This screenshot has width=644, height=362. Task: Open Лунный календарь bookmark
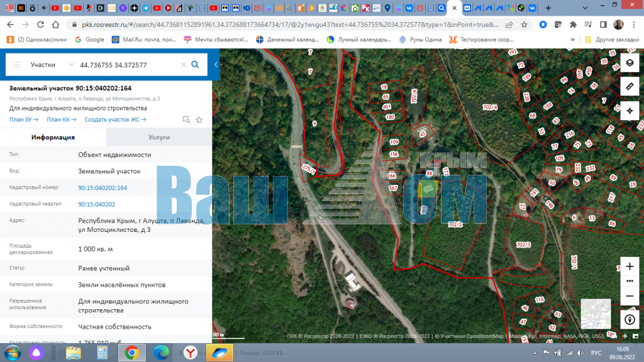pos(359,40)
